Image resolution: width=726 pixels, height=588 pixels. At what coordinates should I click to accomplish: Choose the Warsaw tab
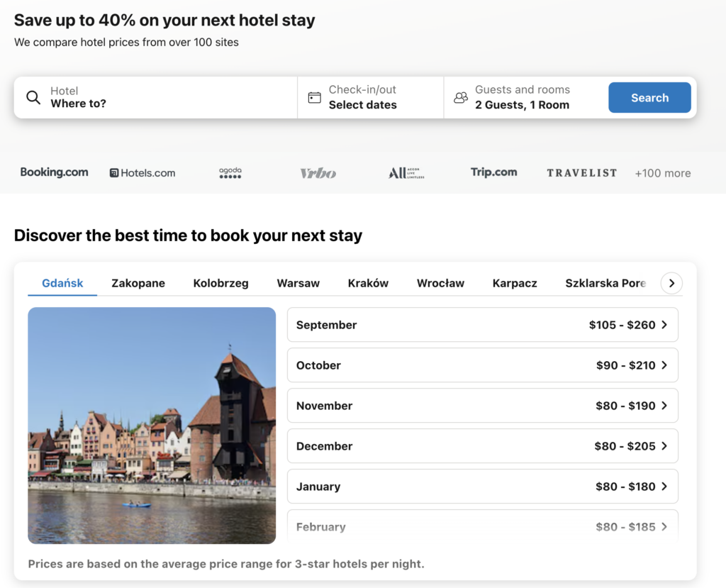click(x=298, y=283)
